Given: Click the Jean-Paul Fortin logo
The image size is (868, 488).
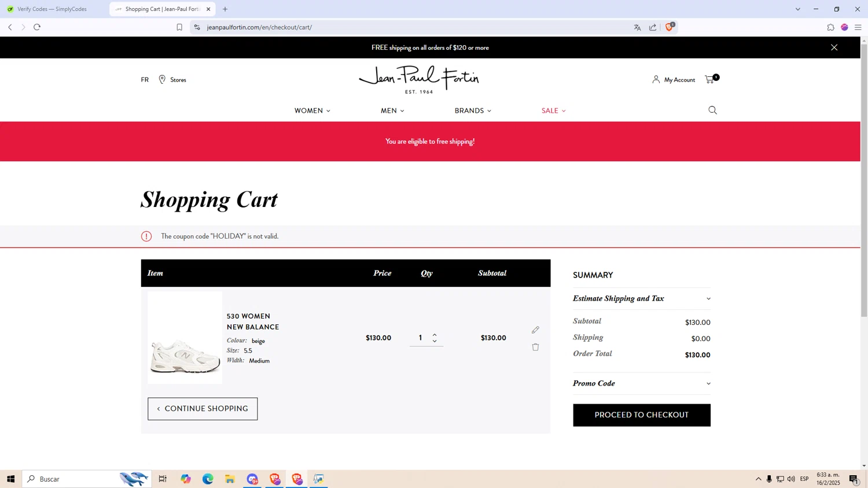Looking at the screenshot, I should 419,79.
